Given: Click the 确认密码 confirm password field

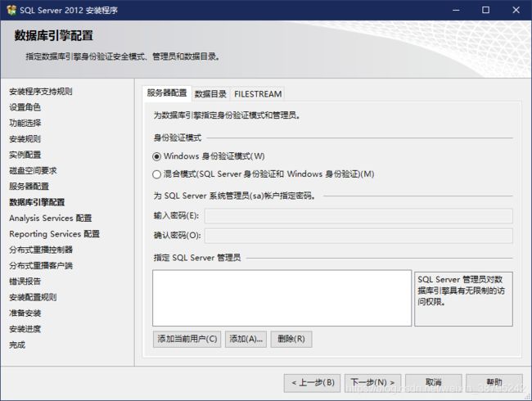Looking at the screenshot, I should (358, 236).
